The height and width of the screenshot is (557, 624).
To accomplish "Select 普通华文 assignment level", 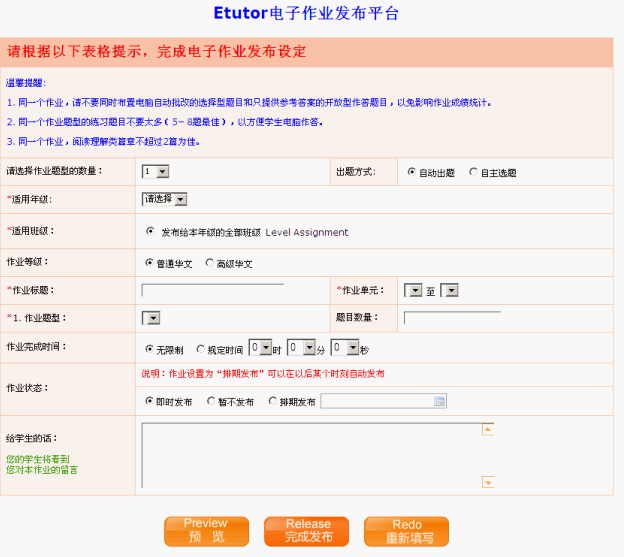I will (149, 263).
